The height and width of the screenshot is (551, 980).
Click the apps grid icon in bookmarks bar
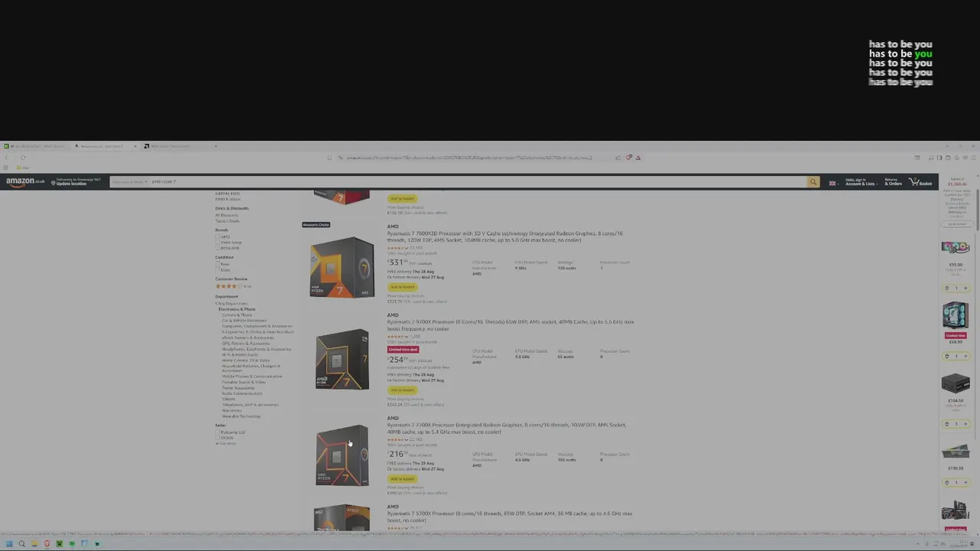pyautogui.click(x=7, y=168)
